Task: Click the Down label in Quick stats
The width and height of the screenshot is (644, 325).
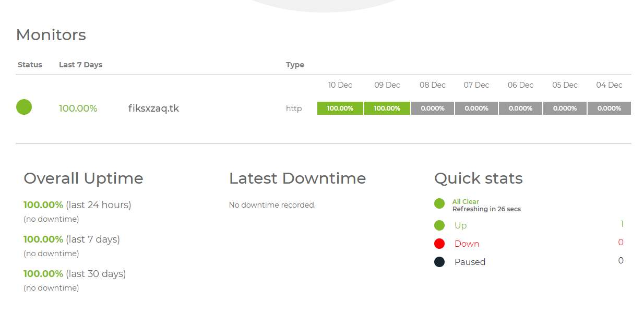Action: tap(467, 244)
